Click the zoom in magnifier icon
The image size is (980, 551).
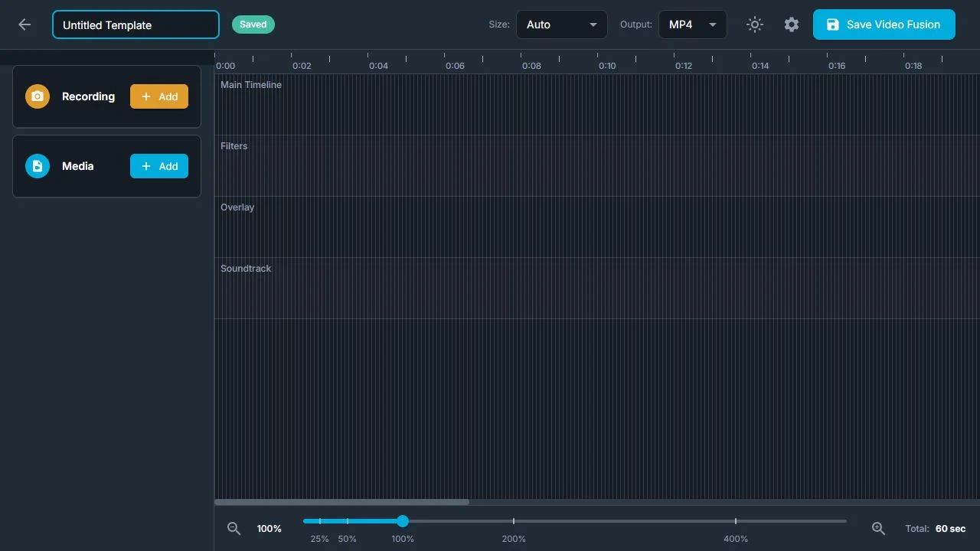tap(879, 528)
